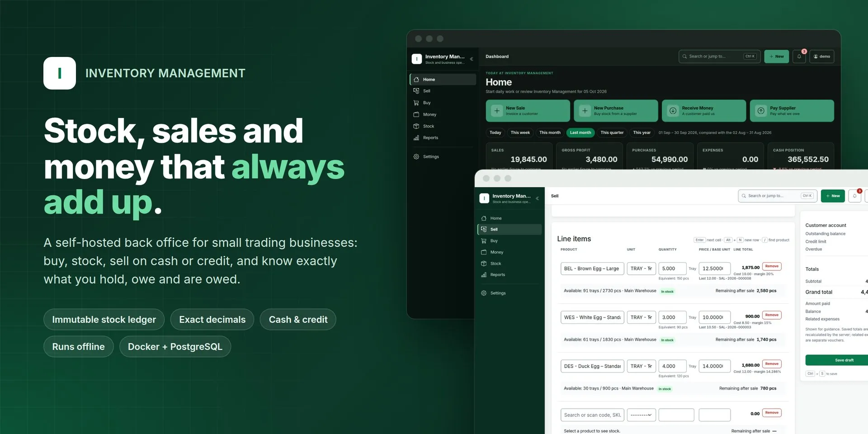Collapse the light Sell window sidebar chevron
Image resolution: width=868 pixels, height=434 pixels.
coord(538,198)
